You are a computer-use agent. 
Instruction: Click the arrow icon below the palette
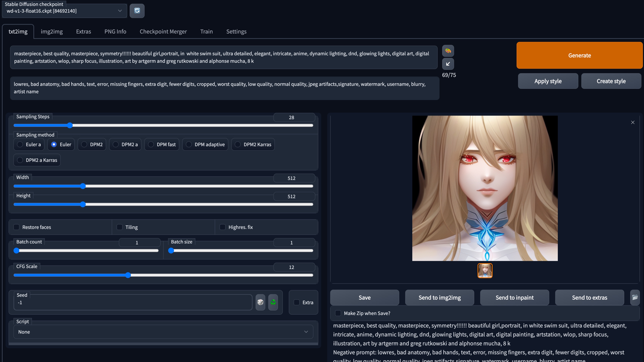coord(448,64)
